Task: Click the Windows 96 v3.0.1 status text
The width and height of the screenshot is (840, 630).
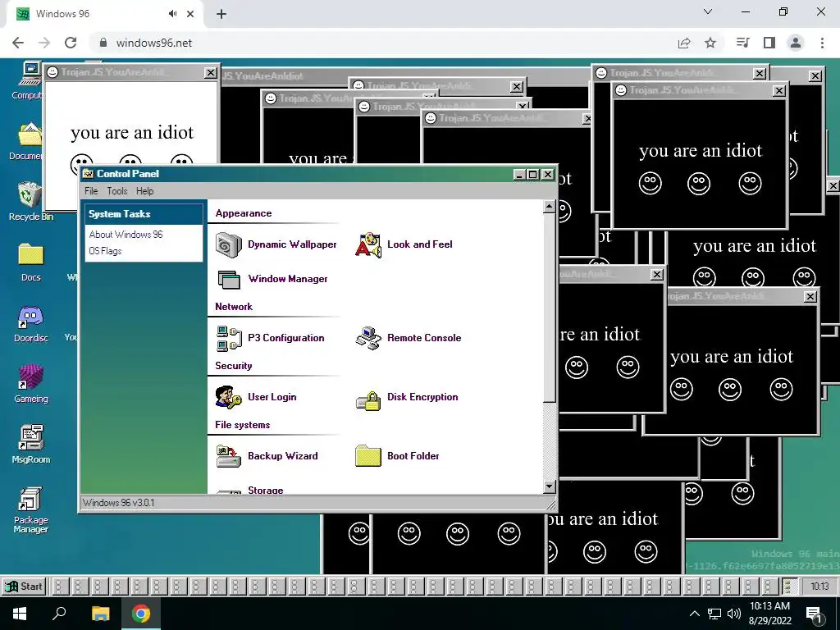Action: pyautogui.click(x=118, y=503)
